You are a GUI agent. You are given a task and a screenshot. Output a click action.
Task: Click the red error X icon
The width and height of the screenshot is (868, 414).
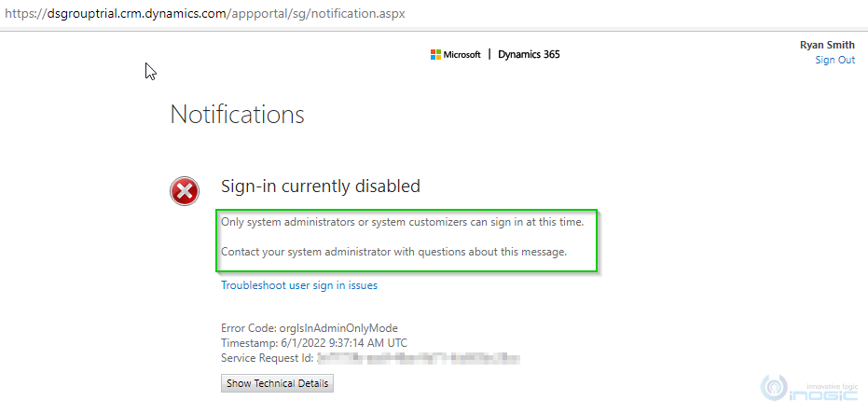185,191
